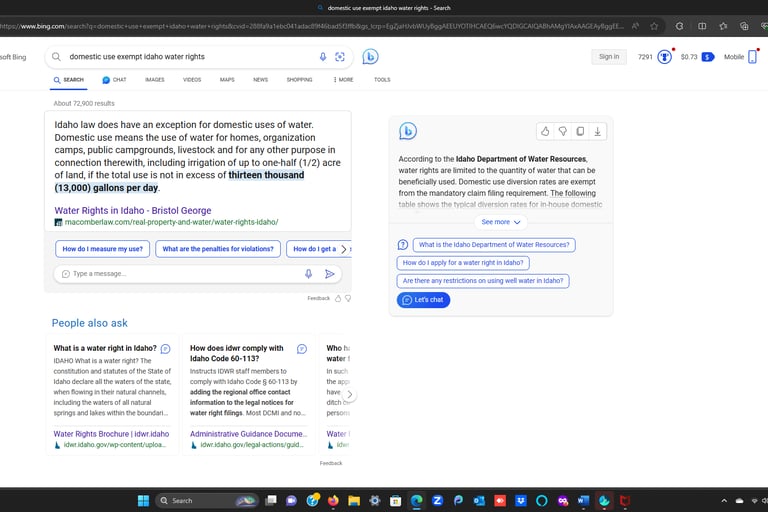Screen dimensions: 768x512
Task: Open the $0.73 cashback tag icon
Action: (707, 57)
